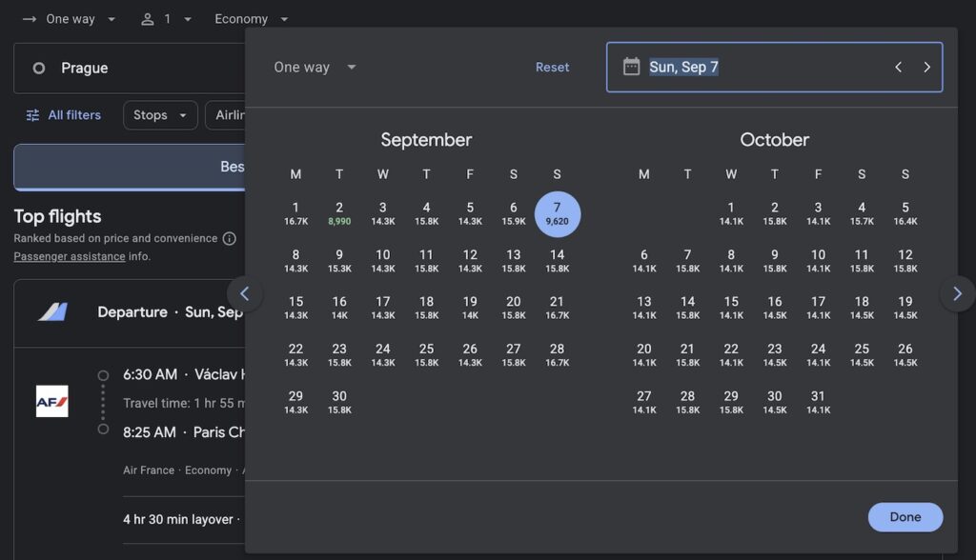Open the Stops filter dropdown

point(160,115)
